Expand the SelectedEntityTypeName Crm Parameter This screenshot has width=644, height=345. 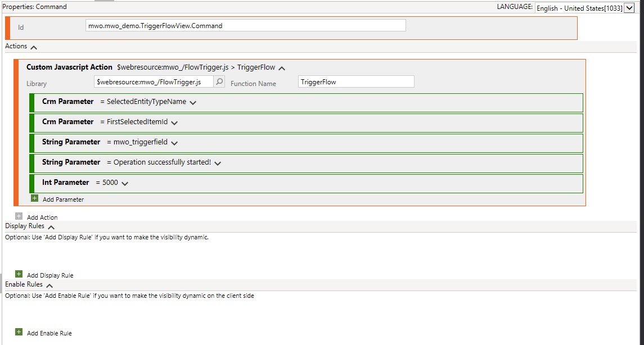coord(193,103)
